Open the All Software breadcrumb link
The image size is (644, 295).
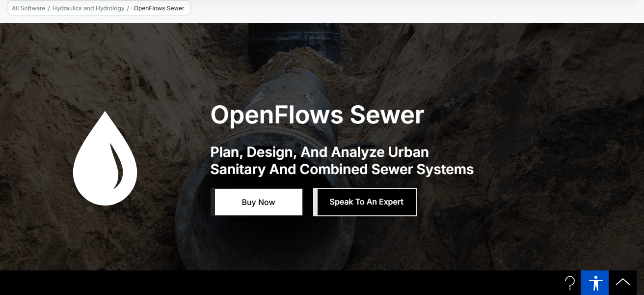(x=28, y=8)
